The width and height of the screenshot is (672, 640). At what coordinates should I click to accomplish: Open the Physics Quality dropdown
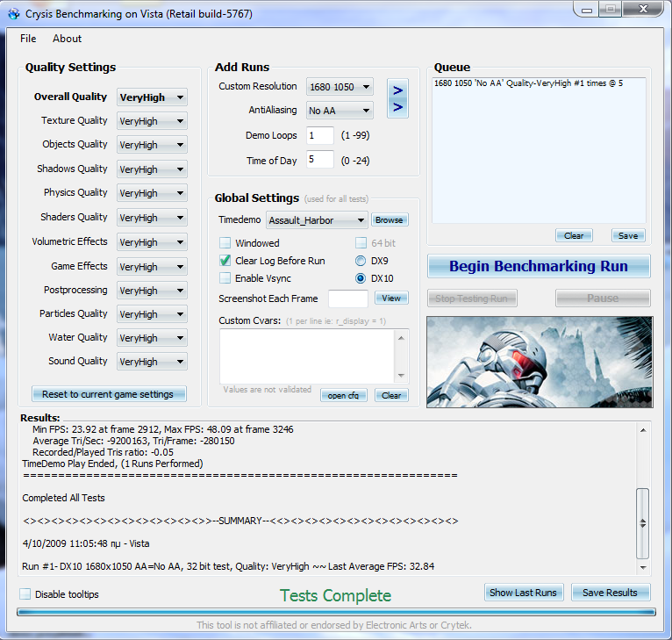click(152, 193)
